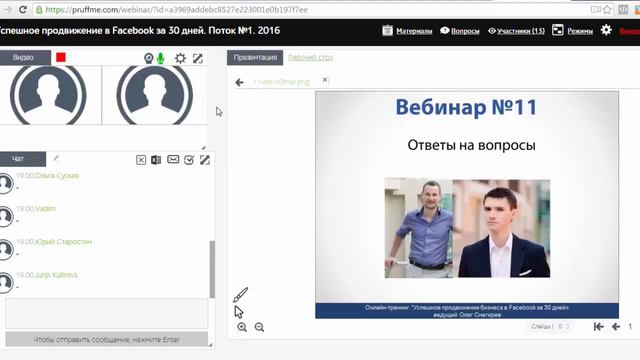Clear chat with the X box icon
Image resolution: width=640 pixels, height=360 pixels.
[141, 160]
